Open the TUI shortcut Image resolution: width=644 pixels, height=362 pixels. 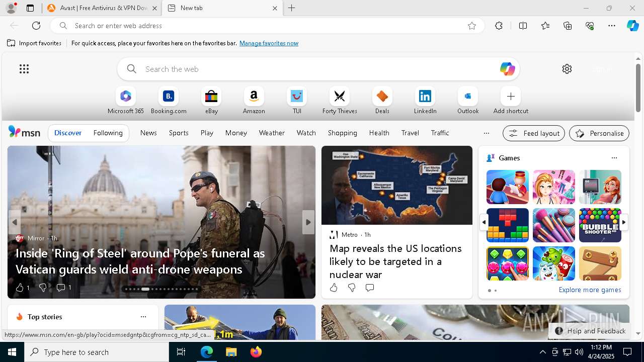coord(297,101)
